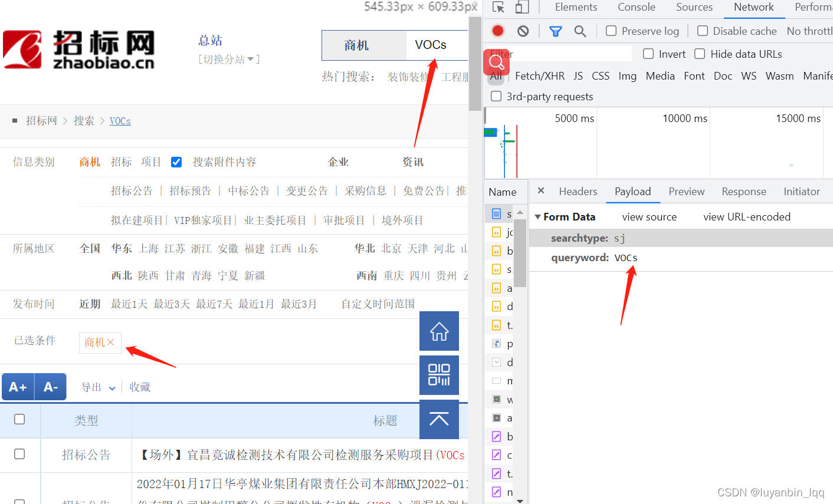Viewport: 833px width, 504px height.
Task: Switch to the Network tab
Action: pyautogui.click(x=754, y=7)
